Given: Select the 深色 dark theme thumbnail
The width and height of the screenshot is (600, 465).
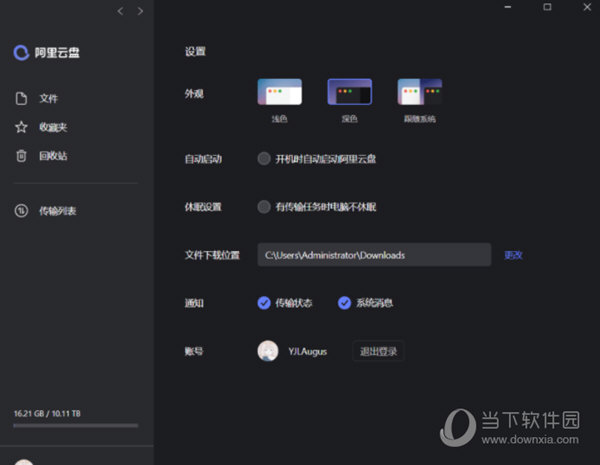Looking at the screenshot, I should coord(350,92).
